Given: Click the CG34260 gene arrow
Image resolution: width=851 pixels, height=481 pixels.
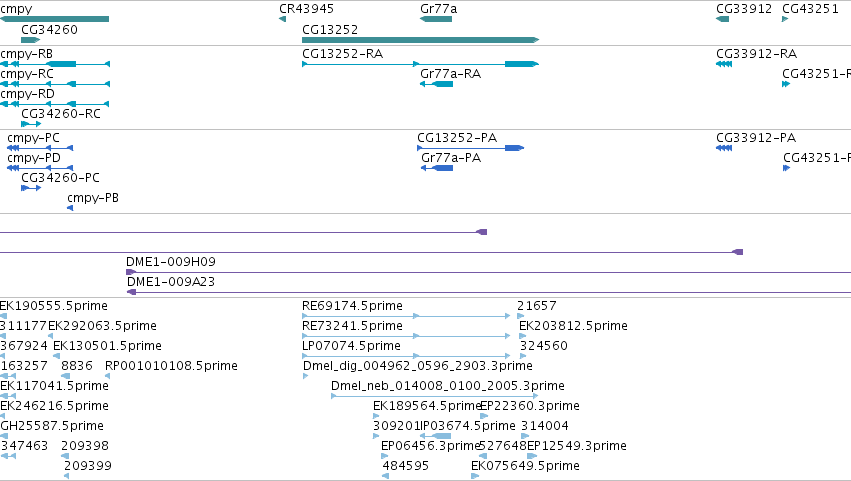Looking at the screenshot, I should (x=30, y=40).
